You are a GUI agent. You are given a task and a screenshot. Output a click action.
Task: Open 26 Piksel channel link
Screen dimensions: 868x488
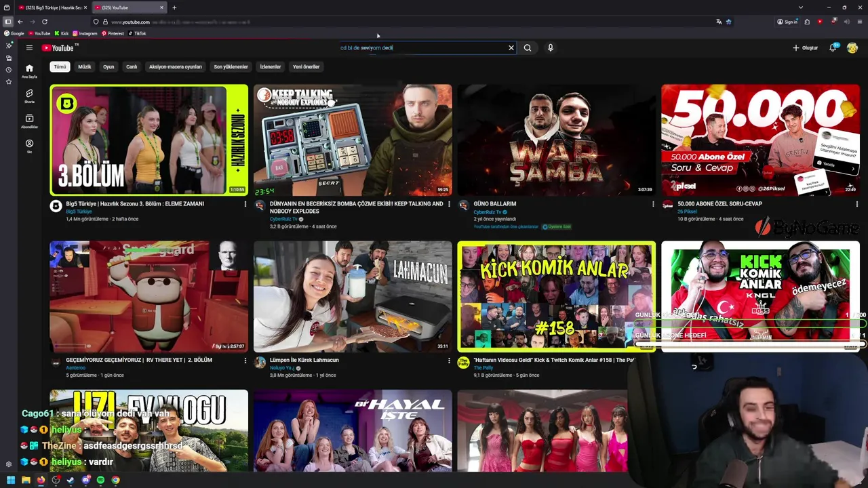tap(687, 211)
